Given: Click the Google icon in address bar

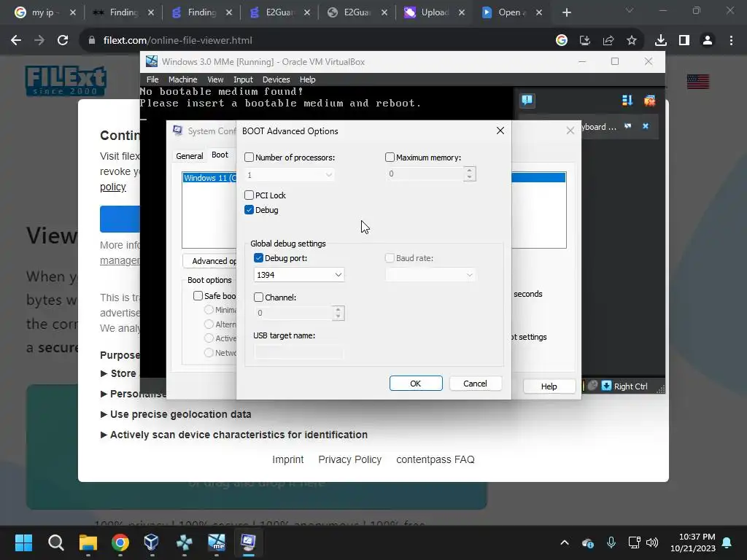Looking at the screenshot, I should [562, 41].
